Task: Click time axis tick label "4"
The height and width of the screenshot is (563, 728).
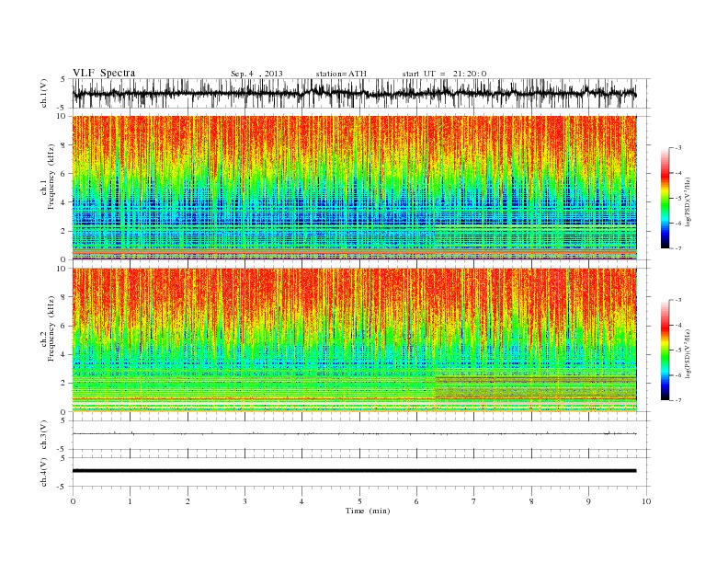Action: click(302, 501)
